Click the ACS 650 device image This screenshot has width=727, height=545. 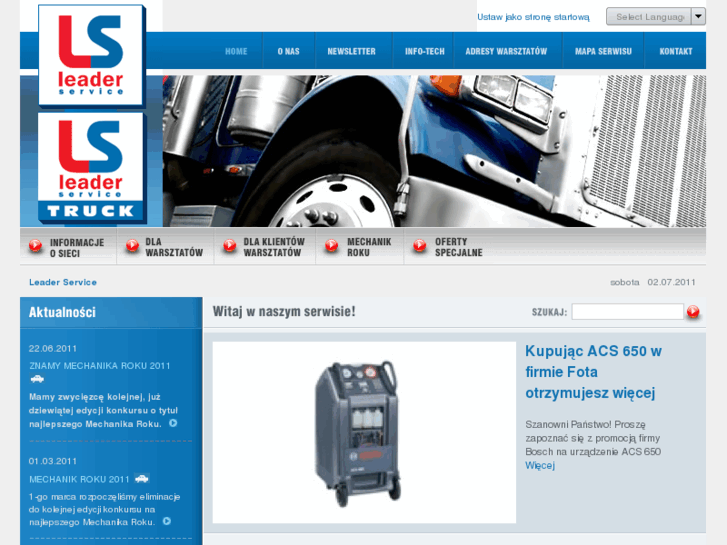(364, 432)
